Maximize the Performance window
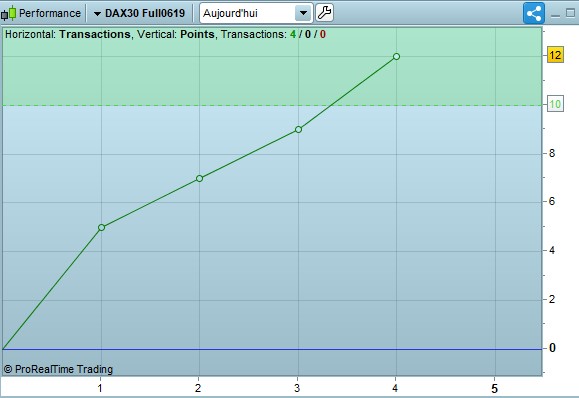 571,13
